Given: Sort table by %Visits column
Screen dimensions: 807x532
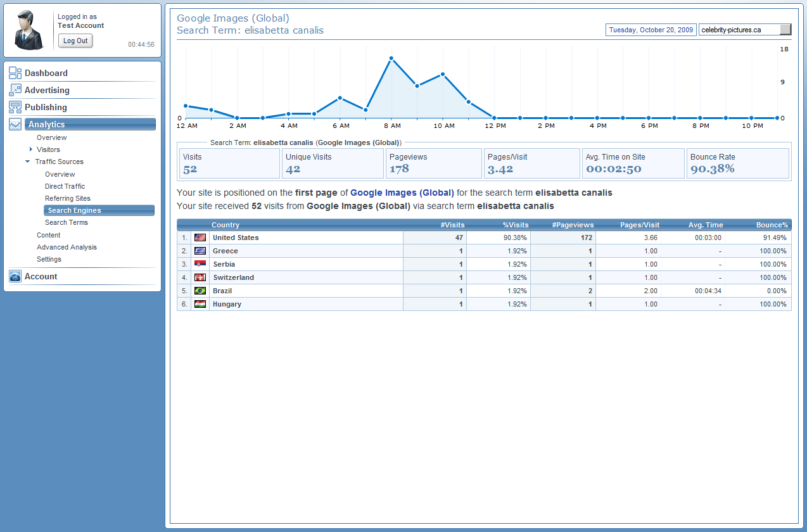Looking at the screenshot, I should point(516,225).
